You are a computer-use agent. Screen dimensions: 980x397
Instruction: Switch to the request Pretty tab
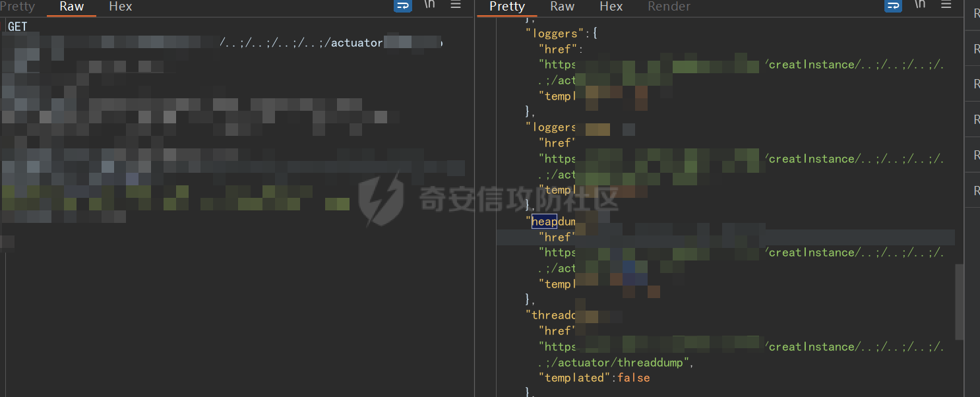coord(17,7)
